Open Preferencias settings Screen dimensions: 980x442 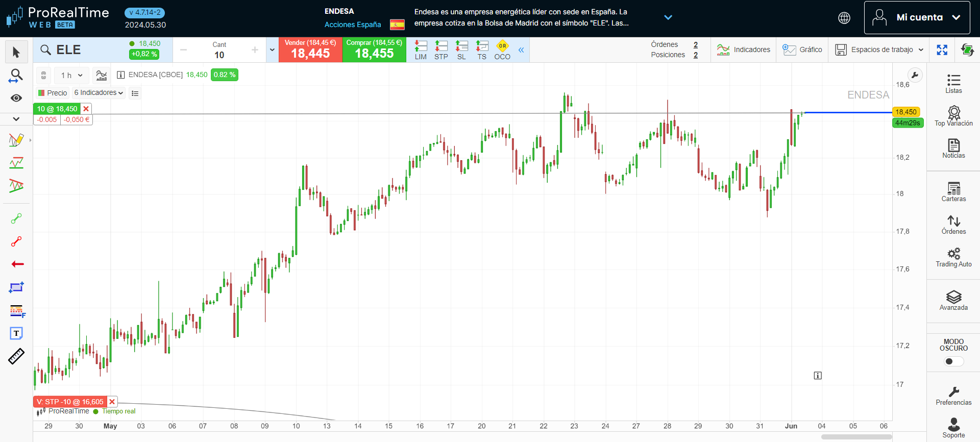tap(953, 396)
